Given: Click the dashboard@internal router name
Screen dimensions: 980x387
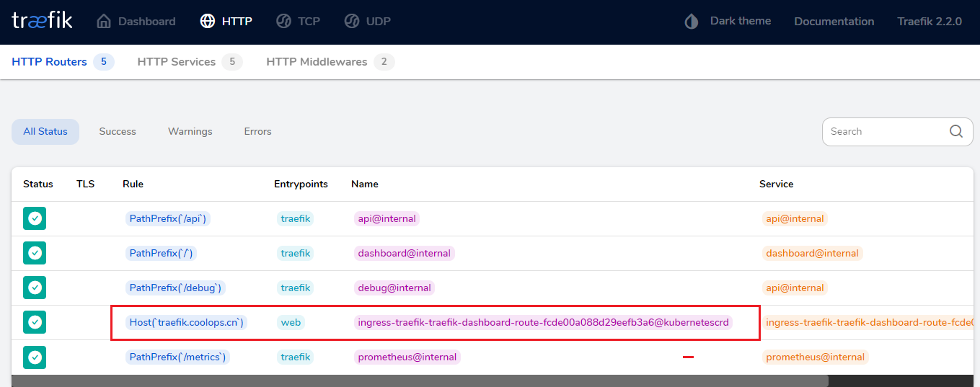Looking at the screenshot, I should click(x=404, y=253).
